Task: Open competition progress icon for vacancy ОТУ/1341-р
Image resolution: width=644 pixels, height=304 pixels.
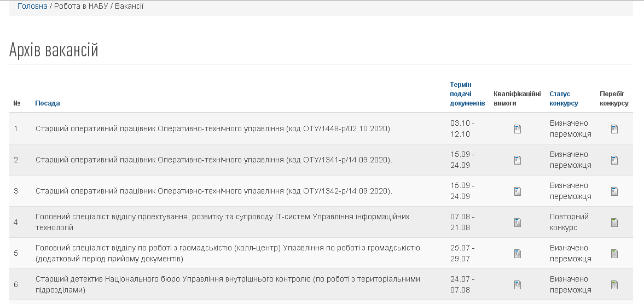Action: (x=614, y=160)
